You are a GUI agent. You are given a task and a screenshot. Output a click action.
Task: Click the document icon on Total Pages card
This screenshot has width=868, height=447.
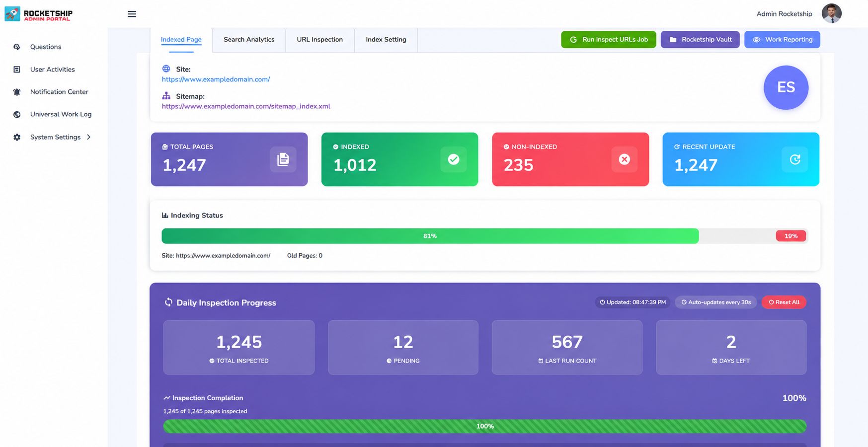(283, 159)
